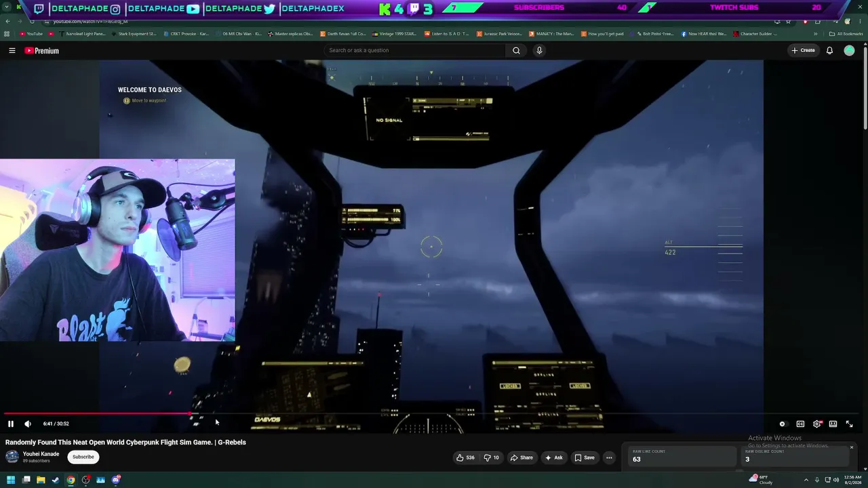
Task: Open the How you'll get paid bookmark
Action: (x=602, y=34)
